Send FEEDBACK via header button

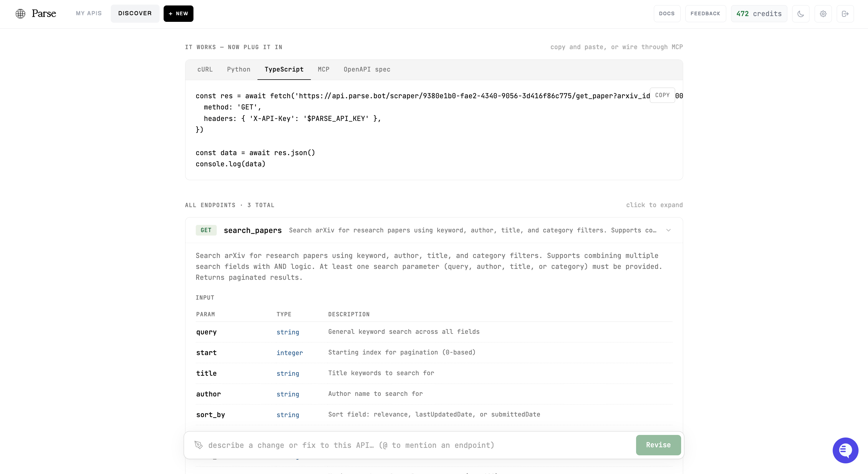coord(705,14)
